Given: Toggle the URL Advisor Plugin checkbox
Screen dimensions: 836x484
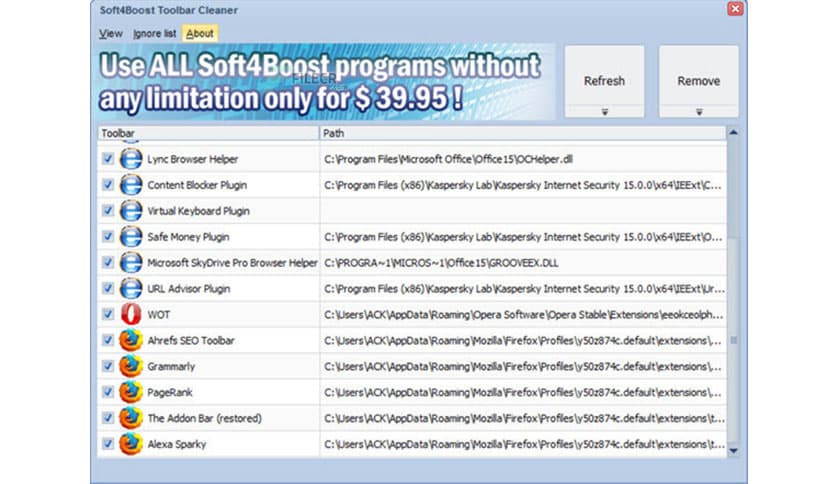Looking at the screenshot, I should click(x=108, y=288).
